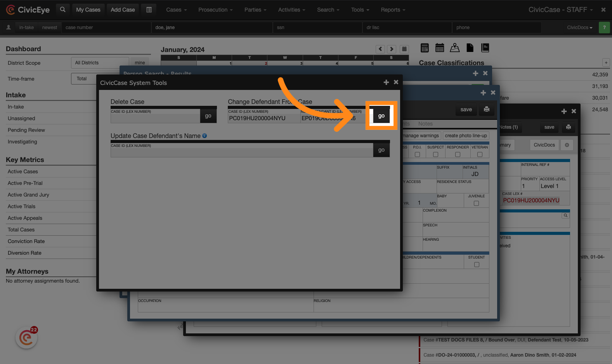Toggle the JUVENILE checkbox

(476, 203)
